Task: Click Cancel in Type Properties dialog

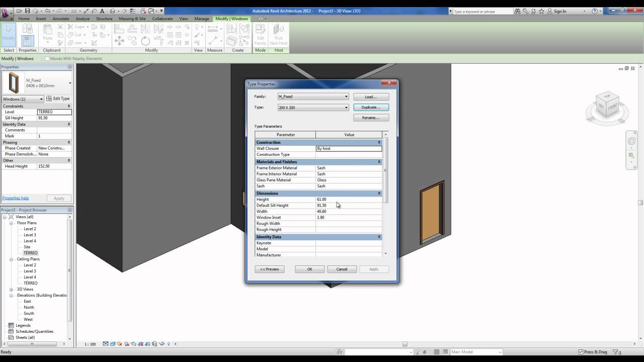Action: pyautogui.click(x=342, y=269)
